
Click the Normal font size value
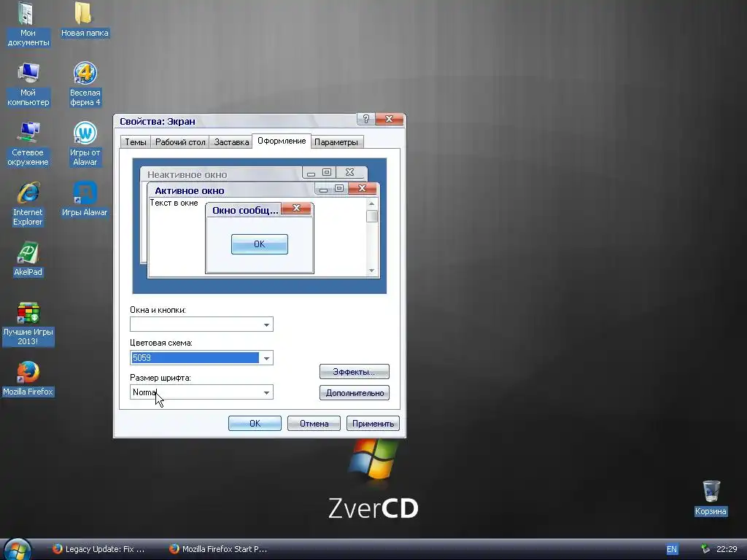pyautogui.click(x=145, y=392)
